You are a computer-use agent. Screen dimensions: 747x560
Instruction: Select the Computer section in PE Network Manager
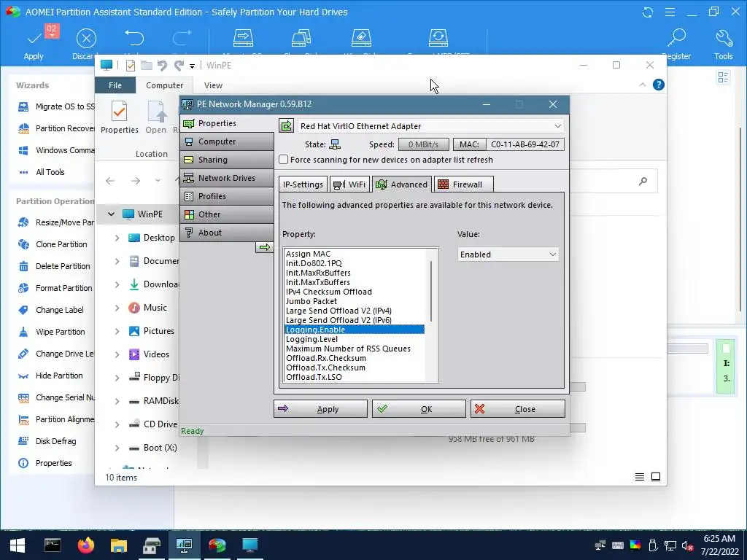tap(228, 141)
